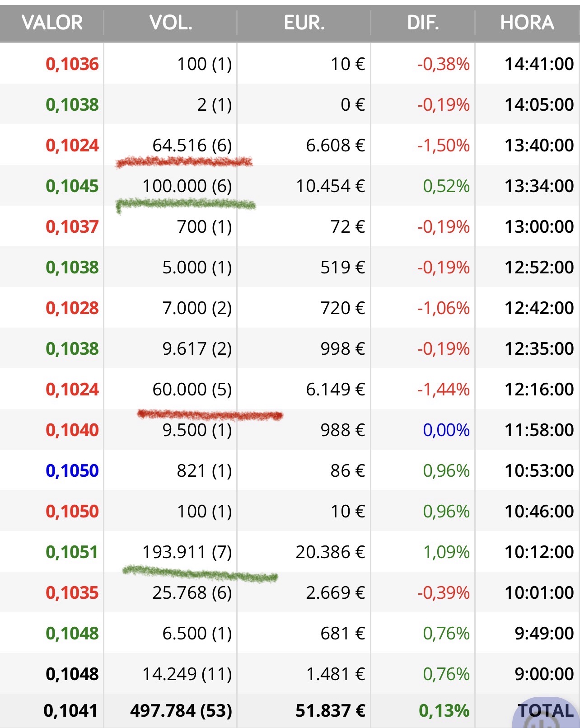Select the blue 0,00% difference value
580x728 pixels.
coord(446,430)
